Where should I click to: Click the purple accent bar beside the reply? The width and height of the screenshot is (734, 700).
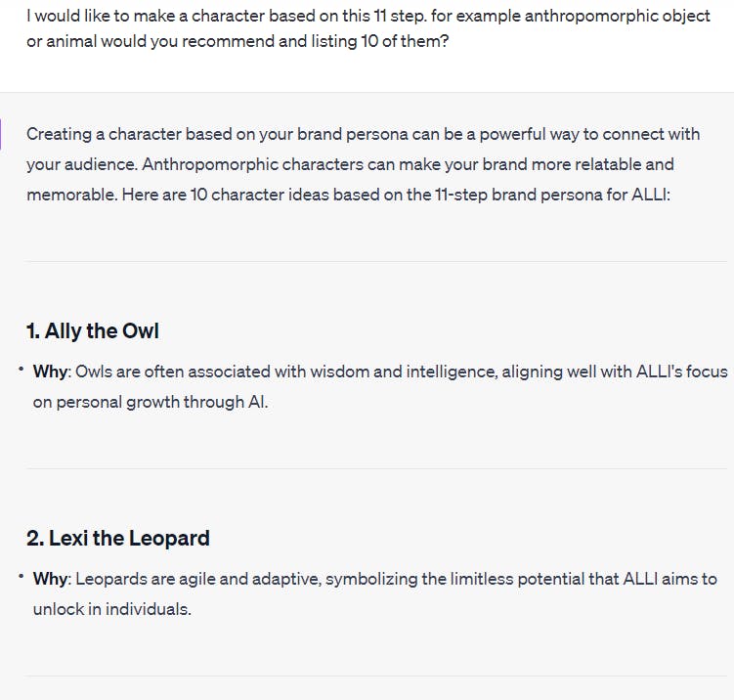coord(0,134)
